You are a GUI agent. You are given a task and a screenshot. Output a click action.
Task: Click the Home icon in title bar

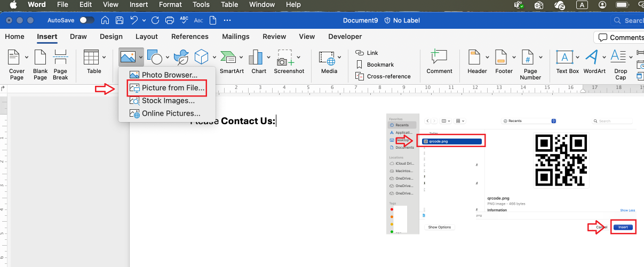click(105, 20)
